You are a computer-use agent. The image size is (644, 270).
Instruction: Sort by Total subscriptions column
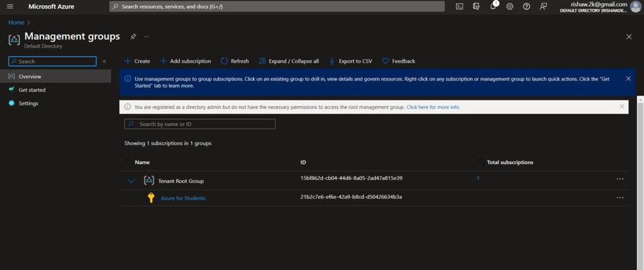pyautogui.click(x=509, y=163)
